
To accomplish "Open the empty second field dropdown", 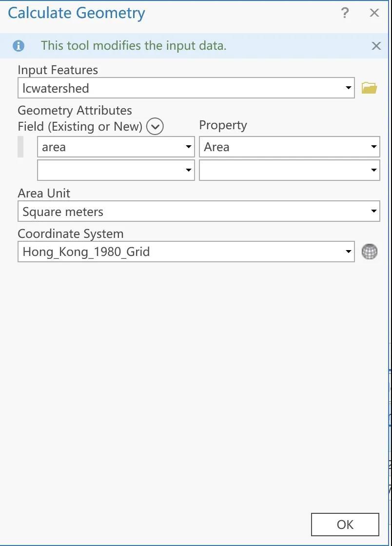I will (188, 171).
